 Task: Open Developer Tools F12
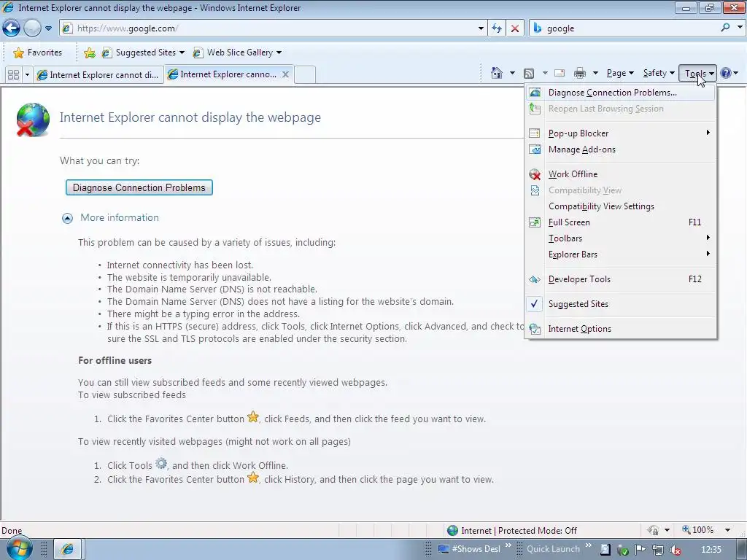[620, 279]
